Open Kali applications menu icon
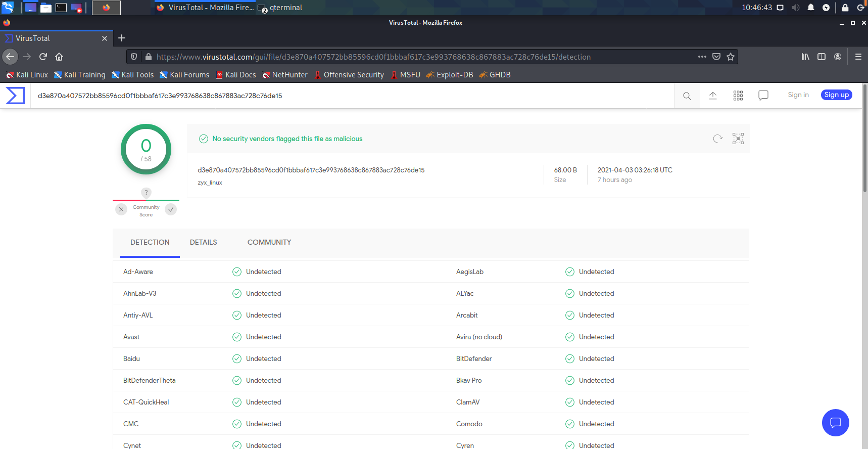The image size is (868, 449). pos(8,8)
